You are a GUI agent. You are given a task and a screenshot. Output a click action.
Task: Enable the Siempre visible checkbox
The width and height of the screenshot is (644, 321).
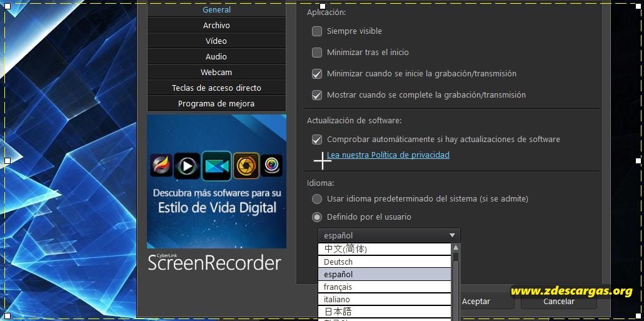[316, 31]
